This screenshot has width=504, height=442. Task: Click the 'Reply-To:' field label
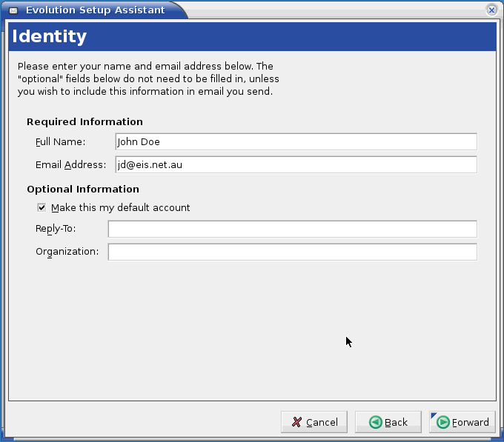(x=56, y=229)
